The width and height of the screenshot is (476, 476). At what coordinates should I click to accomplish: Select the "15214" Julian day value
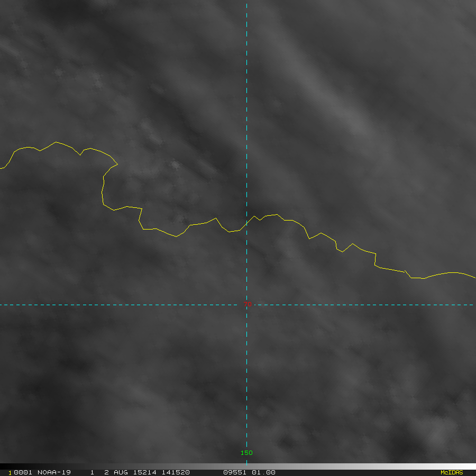pos(145,472)
